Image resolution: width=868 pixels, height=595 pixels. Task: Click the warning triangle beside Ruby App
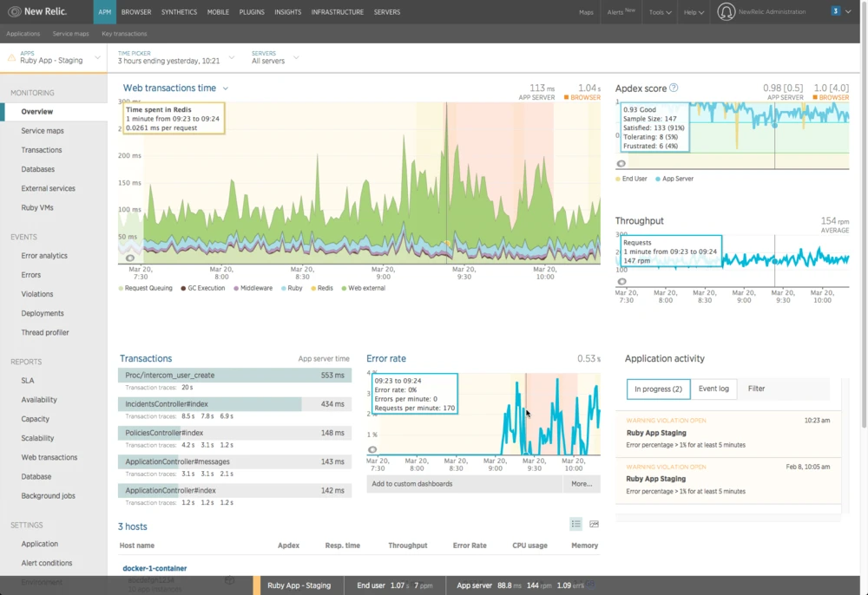click(12, 57)
